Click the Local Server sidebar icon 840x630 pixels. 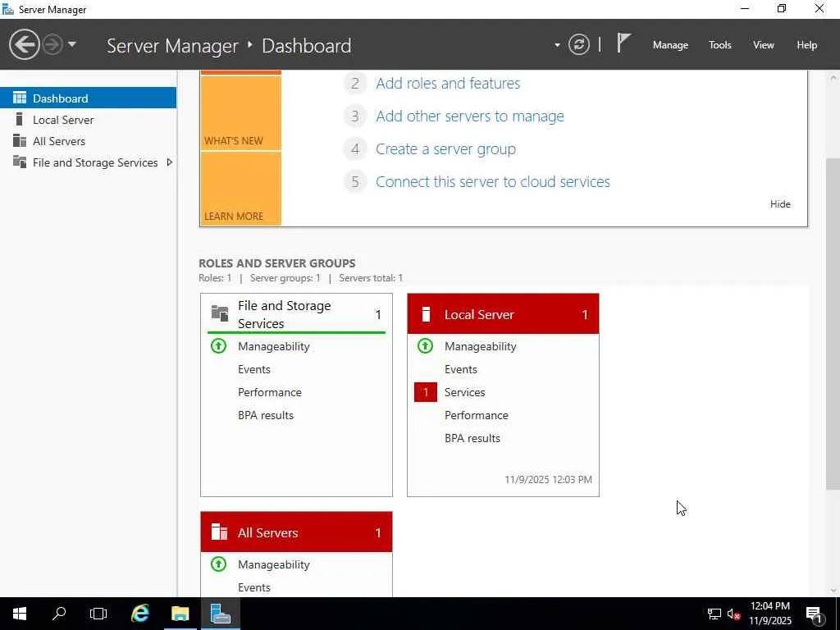click(x=20, y=119)
